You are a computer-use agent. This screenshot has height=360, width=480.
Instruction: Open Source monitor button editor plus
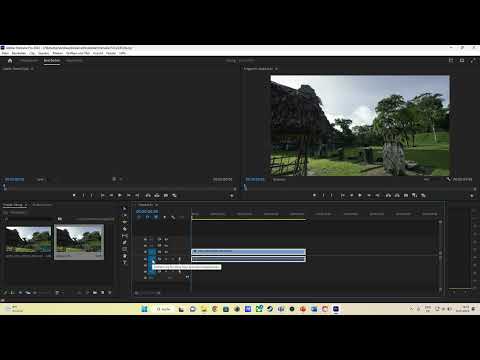click(x=232, y=196)
